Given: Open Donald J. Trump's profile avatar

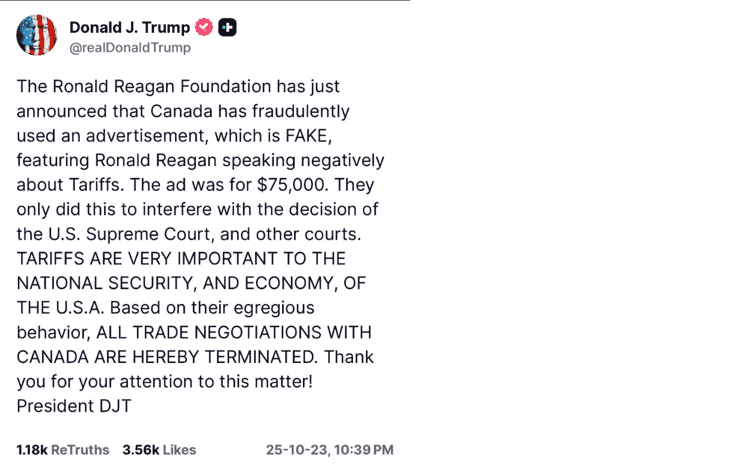Looking at the screenshot, I should (x=36, y=36).
